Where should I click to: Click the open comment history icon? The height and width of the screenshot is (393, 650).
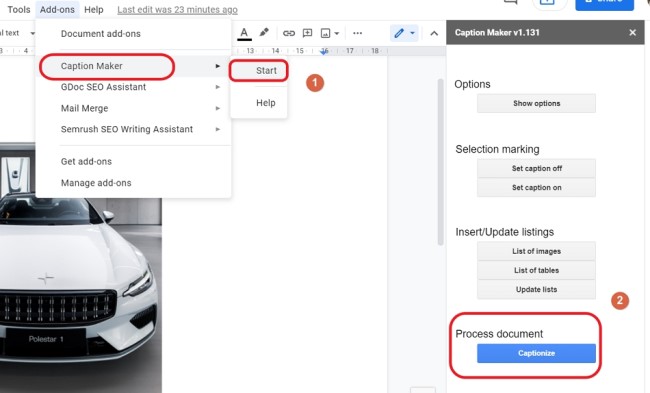[511, 2]
